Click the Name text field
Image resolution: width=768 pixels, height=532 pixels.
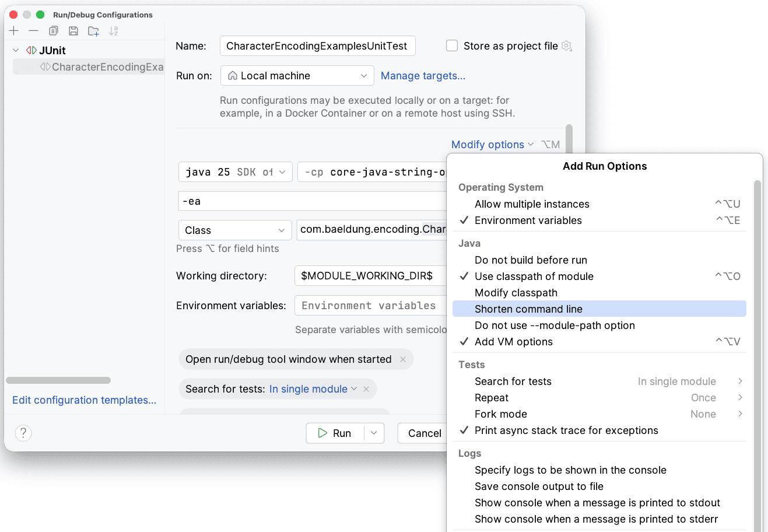(x=317, y=46)
